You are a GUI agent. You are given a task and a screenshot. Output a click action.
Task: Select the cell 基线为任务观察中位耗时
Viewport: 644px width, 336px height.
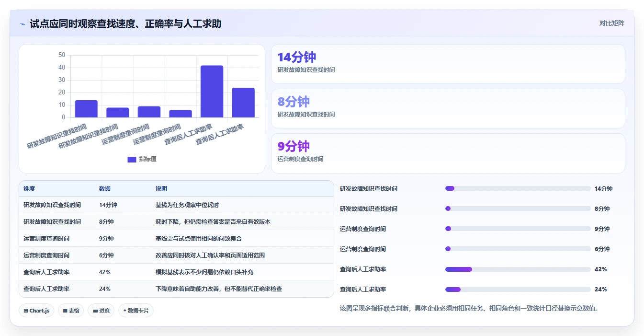187,205
